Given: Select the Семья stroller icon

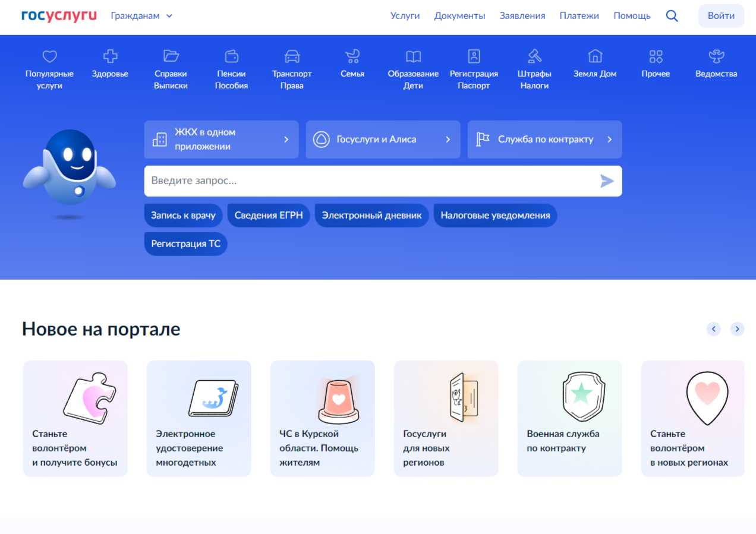Looking at the screenshot, I should click(x=352, y=56).
